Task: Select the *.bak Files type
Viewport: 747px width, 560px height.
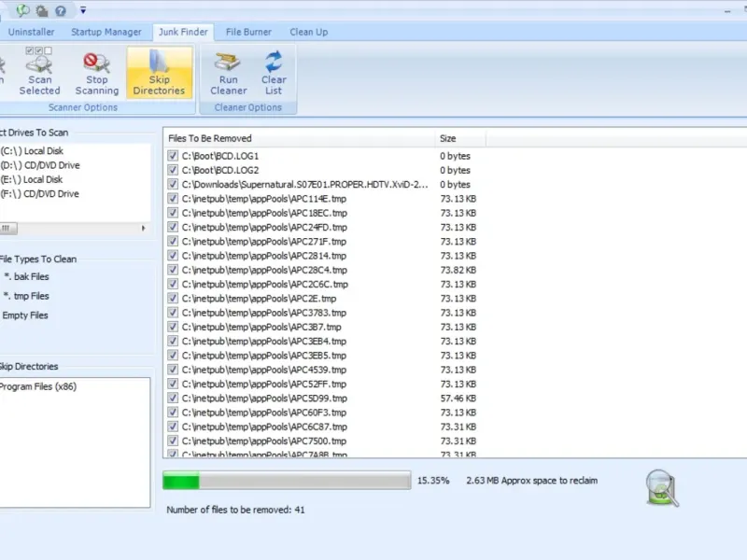Action: (x=26, y=276)
